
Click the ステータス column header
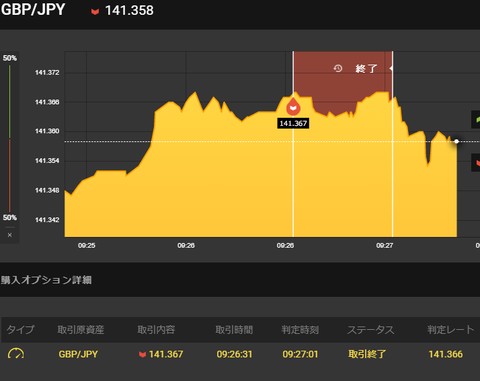(x=370, y=330)
